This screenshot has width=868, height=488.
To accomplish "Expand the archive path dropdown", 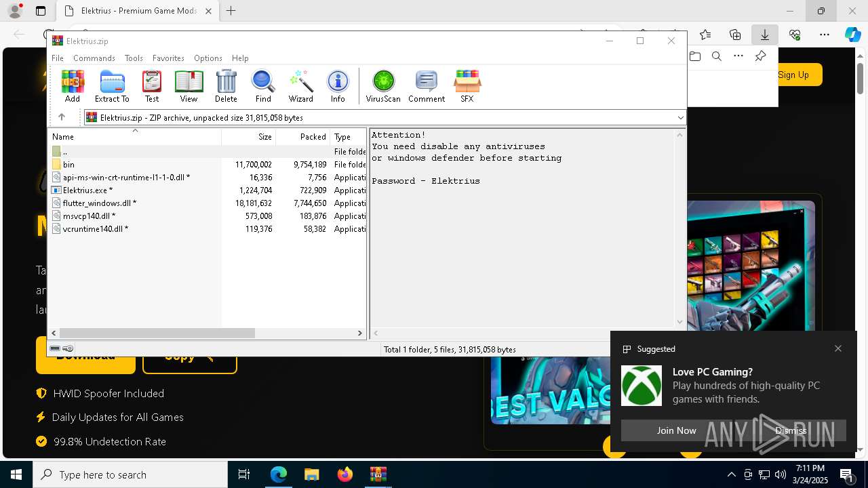I will tap(680, 118).
